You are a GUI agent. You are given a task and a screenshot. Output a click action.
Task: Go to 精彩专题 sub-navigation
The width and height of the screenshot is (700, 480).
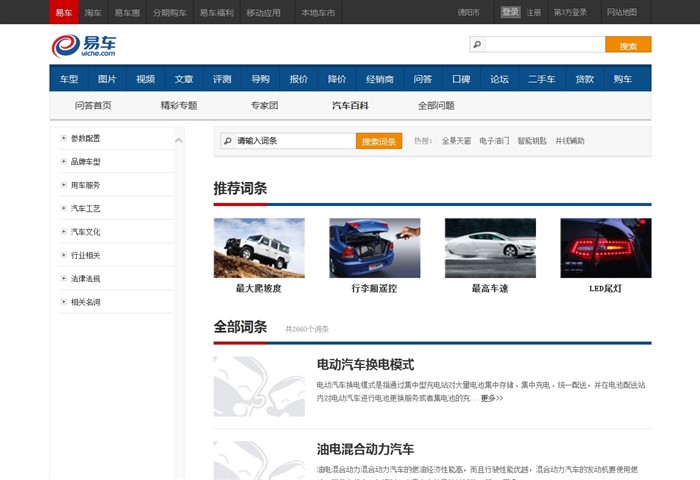[179, 105]
